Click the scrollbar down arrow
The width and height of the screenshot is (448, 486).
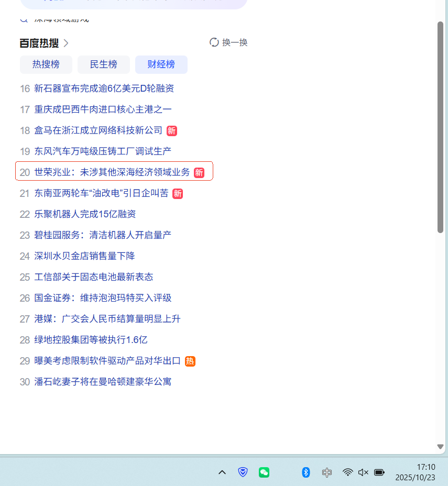[x=440, y=447]
